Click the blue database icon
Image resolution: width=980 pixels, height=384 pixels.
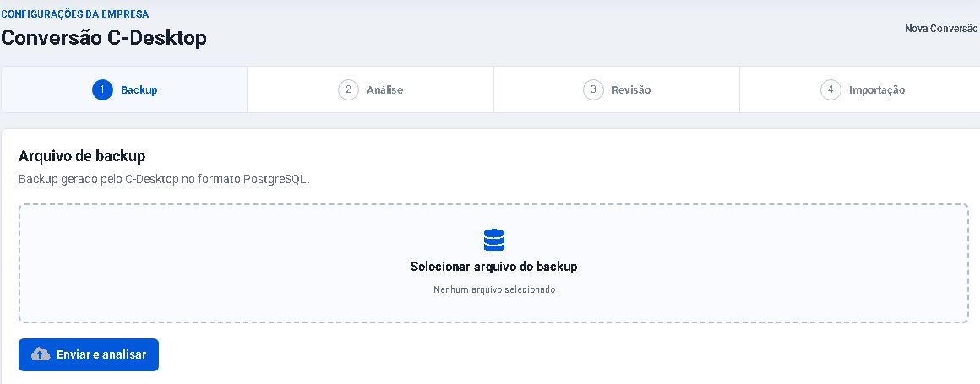pos(493,241)
